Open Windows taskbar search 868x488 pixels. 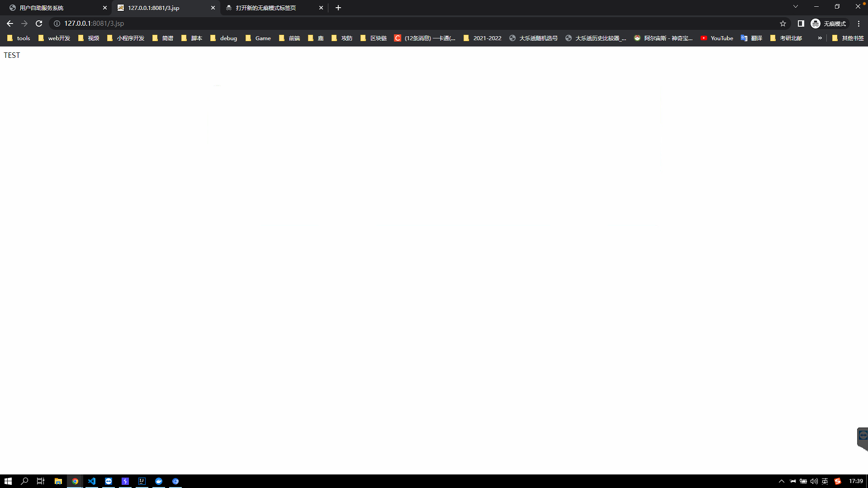click(x=24, y=481)
